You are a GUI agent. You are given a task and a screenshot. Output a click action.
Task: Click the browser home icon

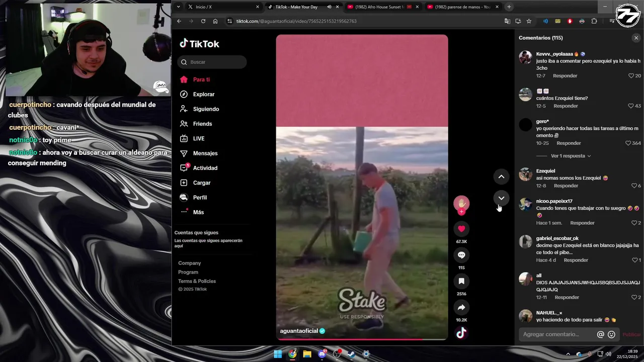click(215, 21)
